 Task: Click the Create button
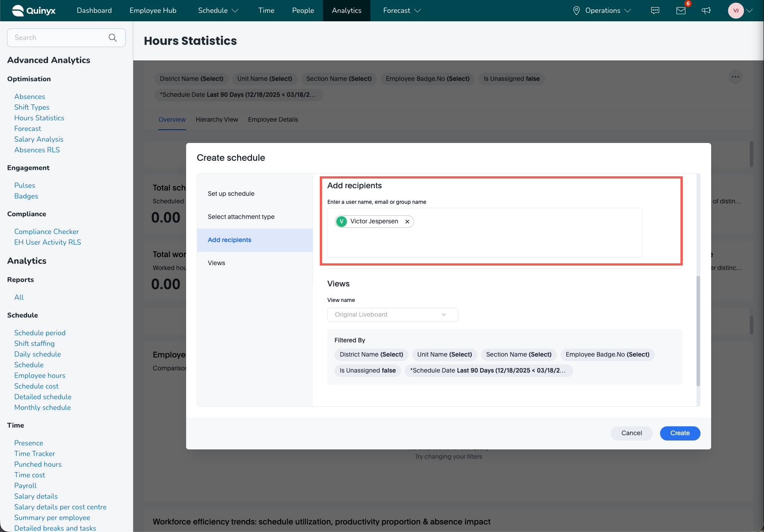(x=680, y=433)
